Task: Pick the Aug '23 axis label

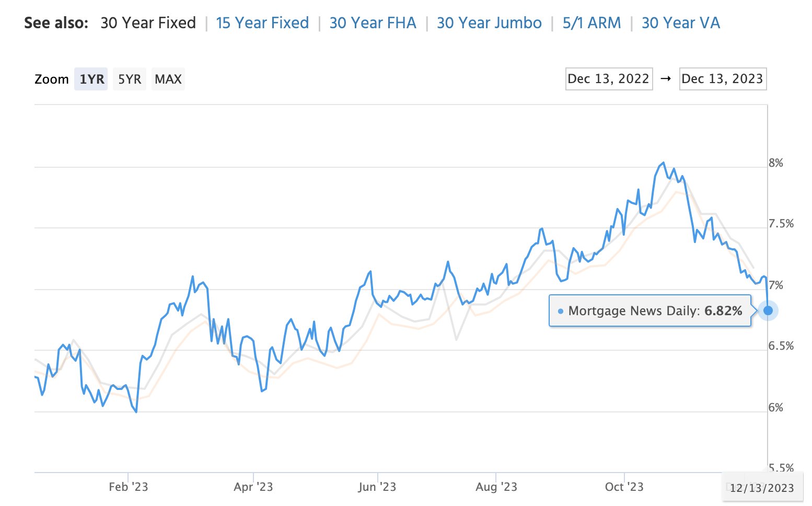Action: (x=496, y=487)
